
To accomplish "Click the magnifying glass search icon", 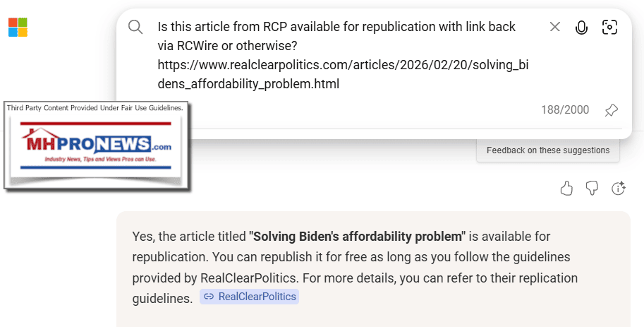I will click(x=135, y=28).
